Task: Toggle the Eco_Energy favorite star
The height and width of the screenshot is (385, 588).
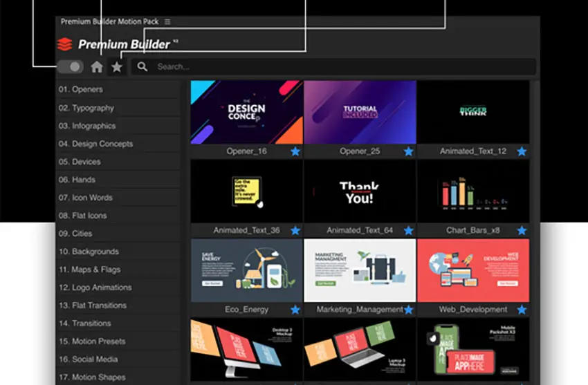Action: pos(295,310)
